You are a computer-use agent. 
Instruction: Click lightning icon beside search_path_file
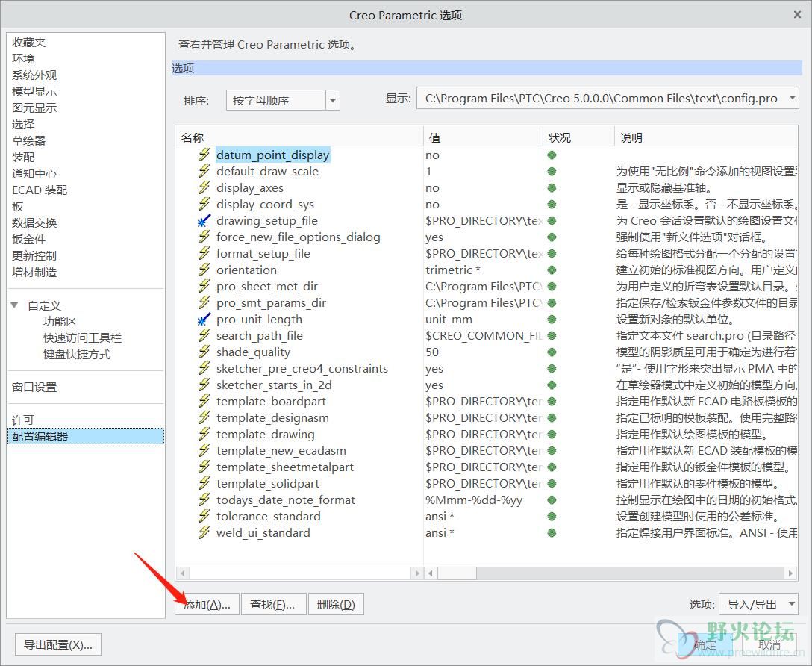(x=204, y=335)
